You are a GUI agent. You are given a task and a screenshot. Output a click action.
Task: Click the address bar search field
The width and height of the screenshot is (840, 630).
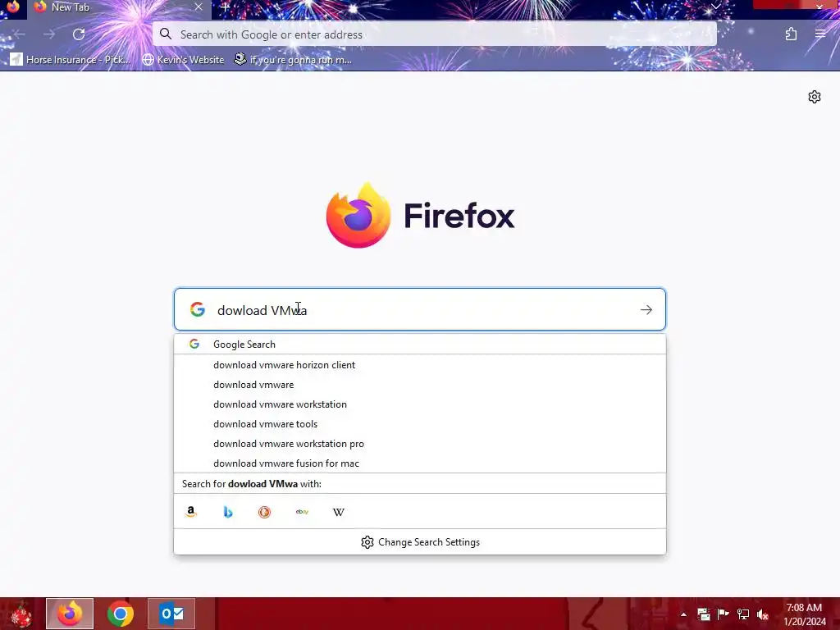tap(435, 34)
